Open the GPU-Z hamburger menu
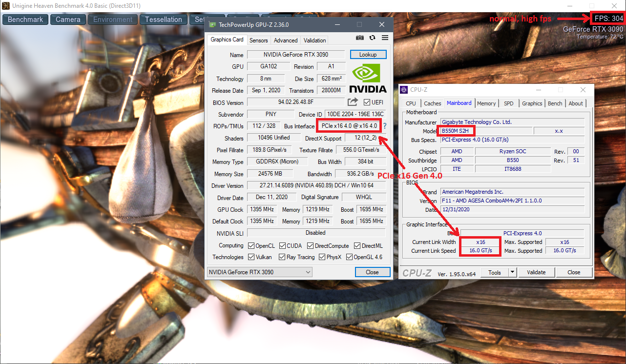The height and width of the screenshot is (364, 626). (x=385, y=38)
